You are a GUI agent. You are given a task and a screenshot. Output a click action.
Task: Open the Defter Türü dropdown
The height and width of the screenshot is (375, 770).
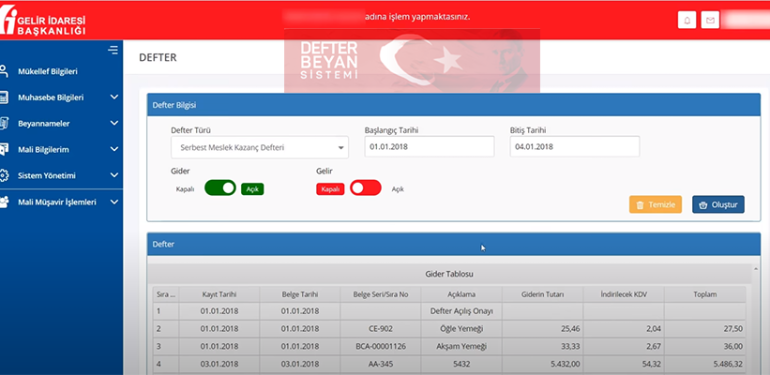(x=260, y=147)
